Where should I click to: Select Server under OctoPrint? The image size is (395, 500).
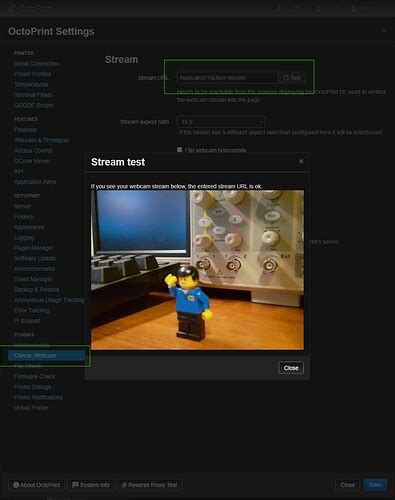pyautogui.click(x=22, y=206)
